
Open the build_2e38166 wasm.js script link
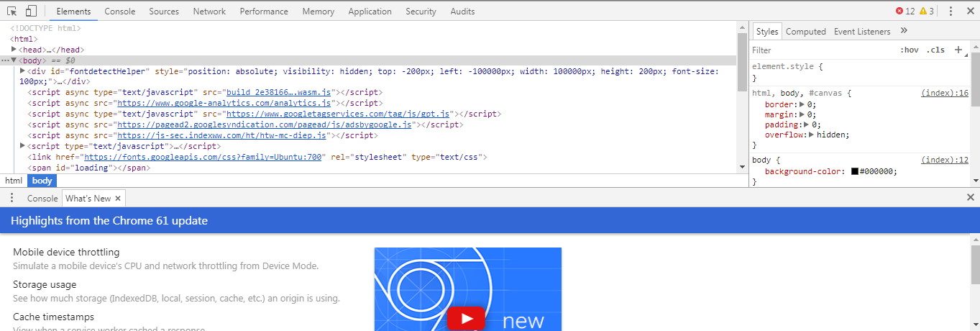point(278,93)
